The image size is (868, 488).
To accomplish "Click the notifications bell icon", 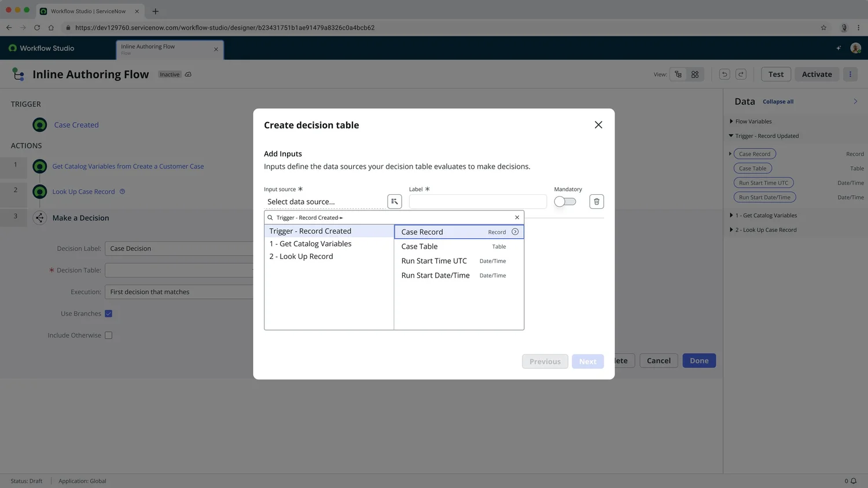I will click(854, 480).
